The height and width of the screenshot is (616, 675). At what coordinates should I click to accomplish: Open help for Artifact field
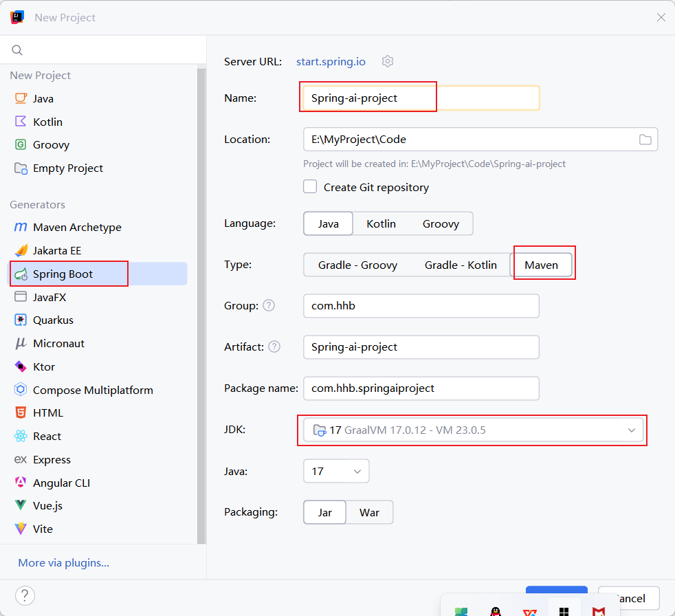[x=274, y=346]
